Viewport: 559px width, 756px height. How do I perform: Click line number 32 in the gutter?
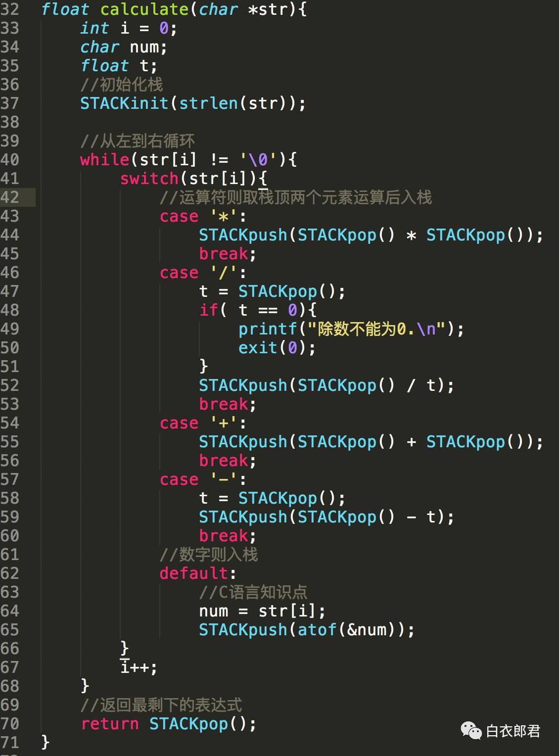(x=10, y=9)
